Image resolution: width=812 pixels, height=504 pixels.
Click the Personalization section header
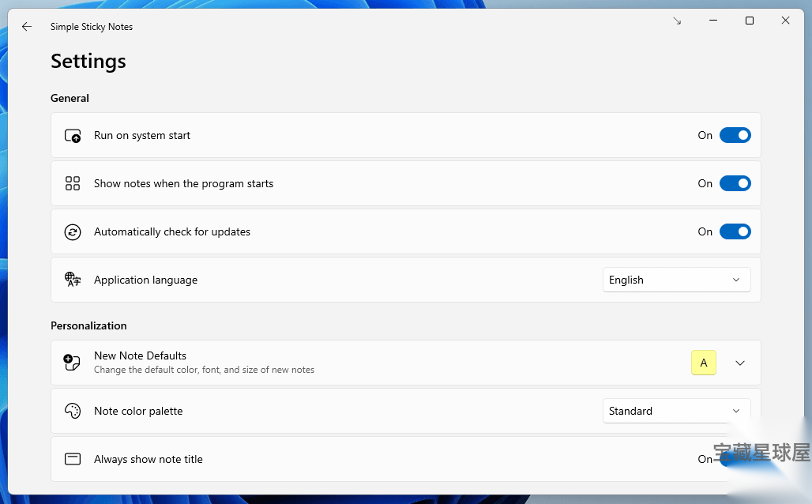pos(88,325)
